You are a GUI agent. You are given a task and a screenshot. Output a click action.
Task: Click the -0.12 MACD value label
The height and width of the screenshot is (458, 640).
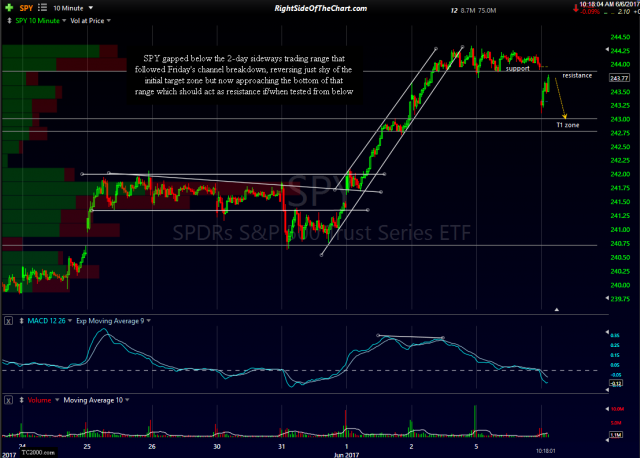point(616,383)
